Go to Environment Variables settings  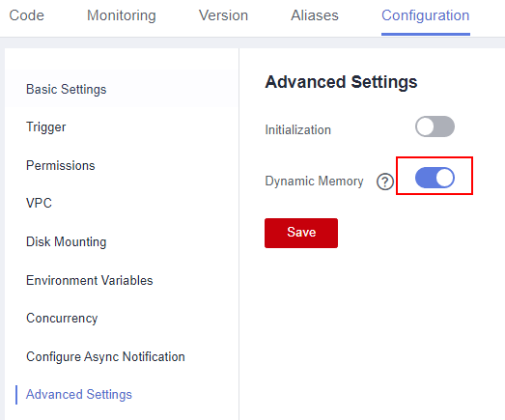(90, 280)
